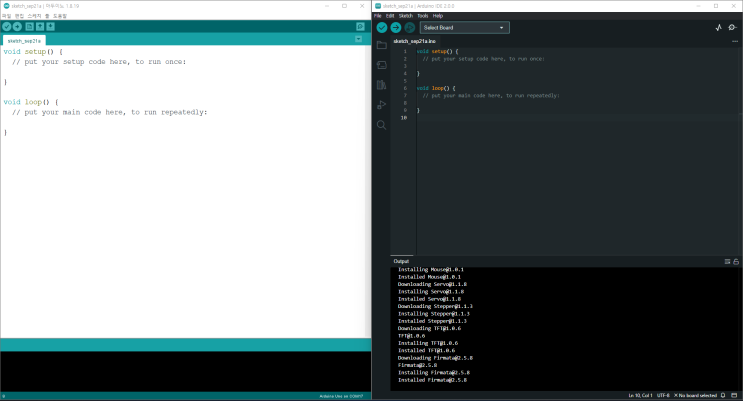Click Start Debugging button in IDE 2.0.0 toolbar

(410, 27)
